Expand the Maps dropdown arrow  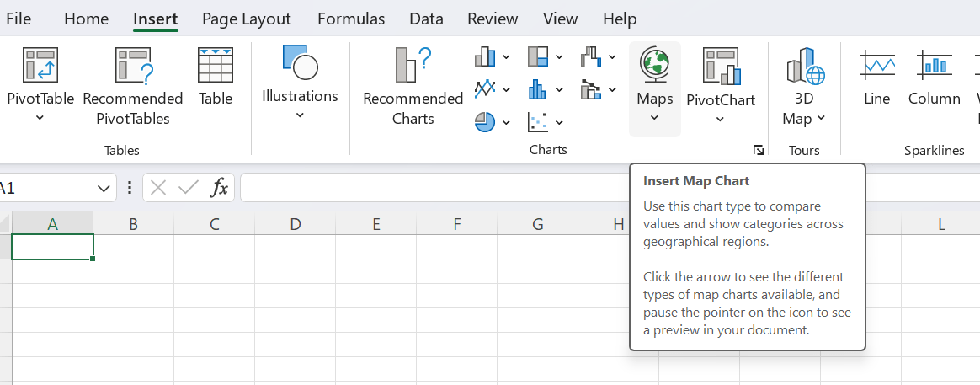[654, 117]
